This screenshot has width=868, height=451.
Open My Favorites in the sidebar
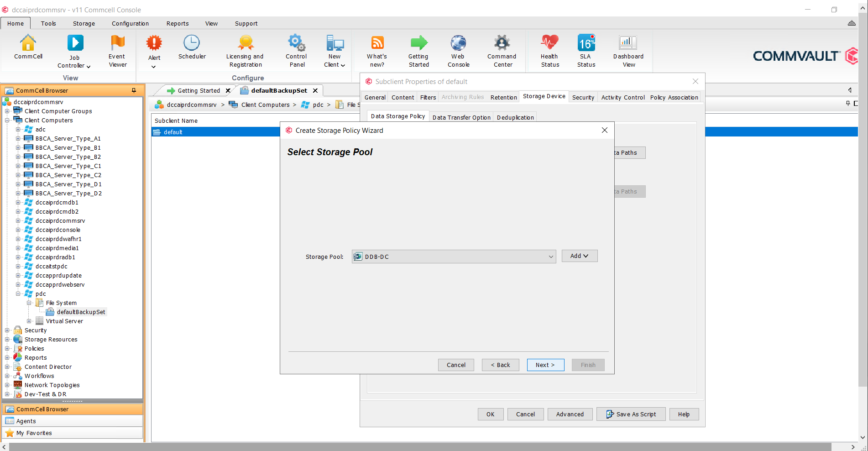pos(73,433)
